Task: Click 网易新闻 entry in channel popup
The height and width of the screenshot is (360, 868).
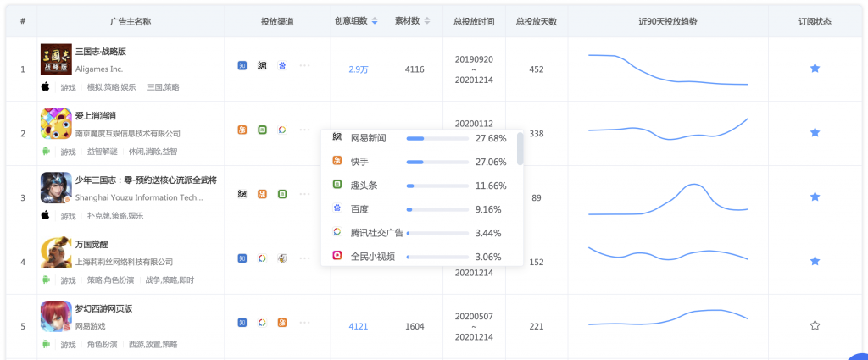Action: coord(369,138)
